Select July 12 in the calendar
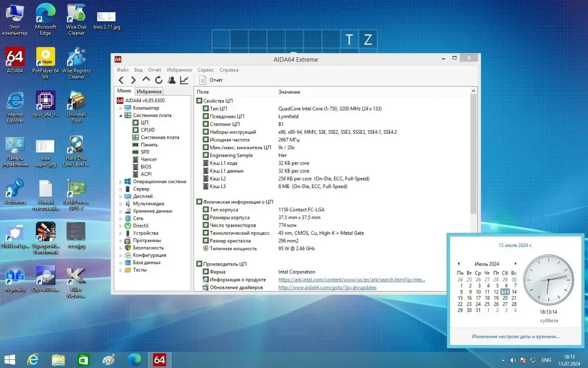588x368 pixels. [497, 291]
